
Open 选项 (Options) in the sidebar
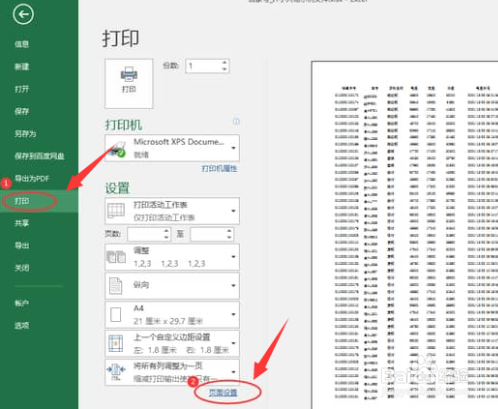(x=22, y=325)
